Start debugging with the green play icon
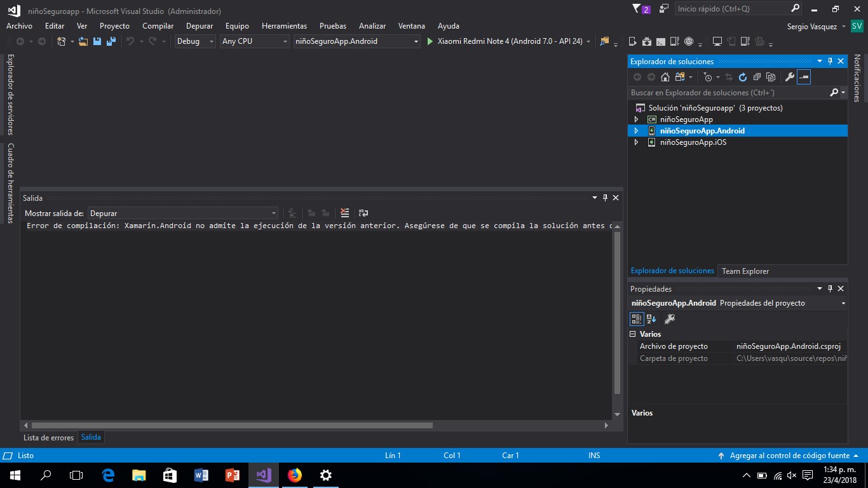This screenshot has height=488, width=868. (x=430, y=41)
